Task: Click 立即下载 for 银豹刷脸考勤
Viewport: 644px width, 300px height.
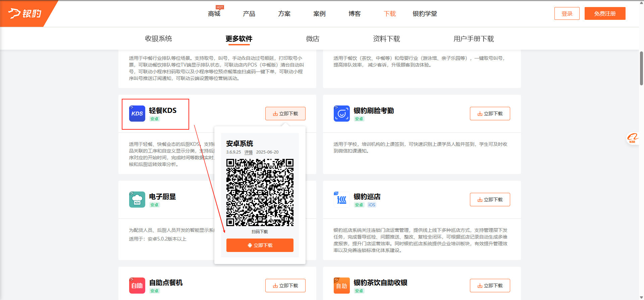Action: [490, 114]
